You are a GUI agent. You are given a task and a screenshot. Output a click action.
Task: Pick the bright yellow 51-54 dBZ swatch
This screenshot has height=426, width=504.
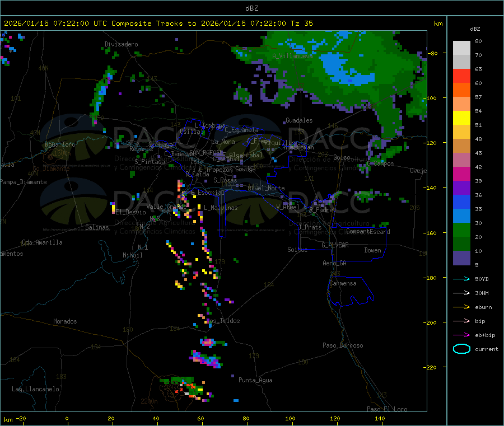coord(461,118)
